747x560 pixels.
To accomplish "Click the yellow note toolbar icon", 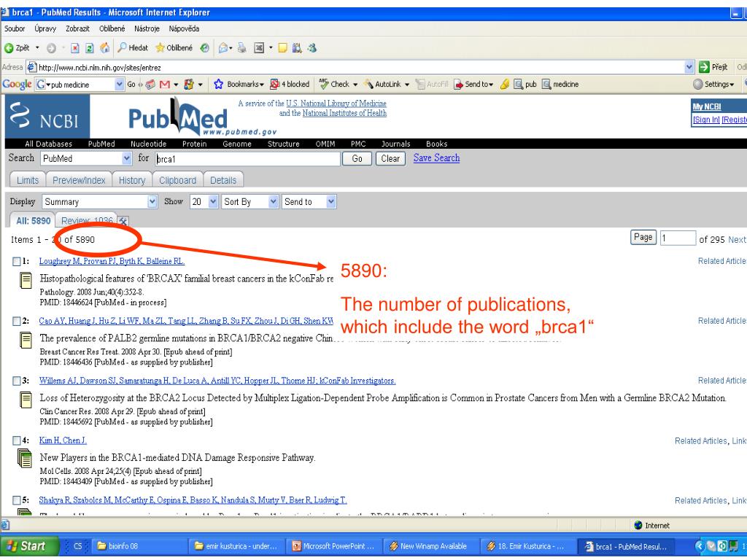I will click(x=282, y=48).
